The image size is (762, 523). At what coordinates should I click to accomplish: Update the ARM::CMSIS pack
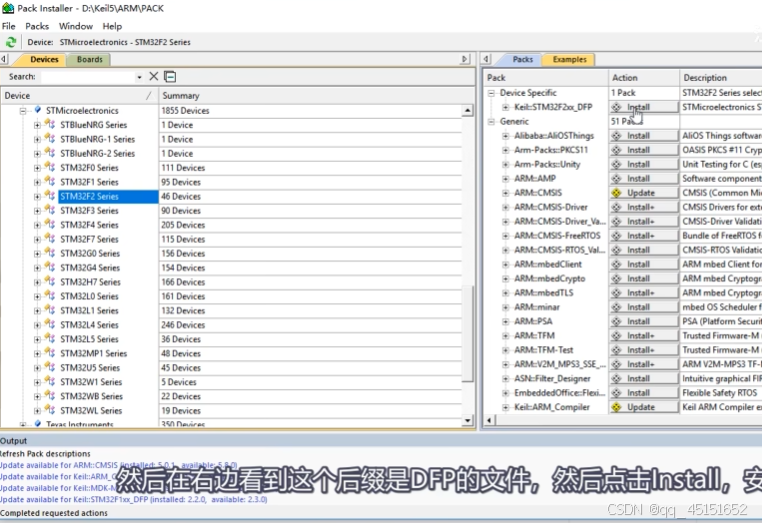[644, 193]
